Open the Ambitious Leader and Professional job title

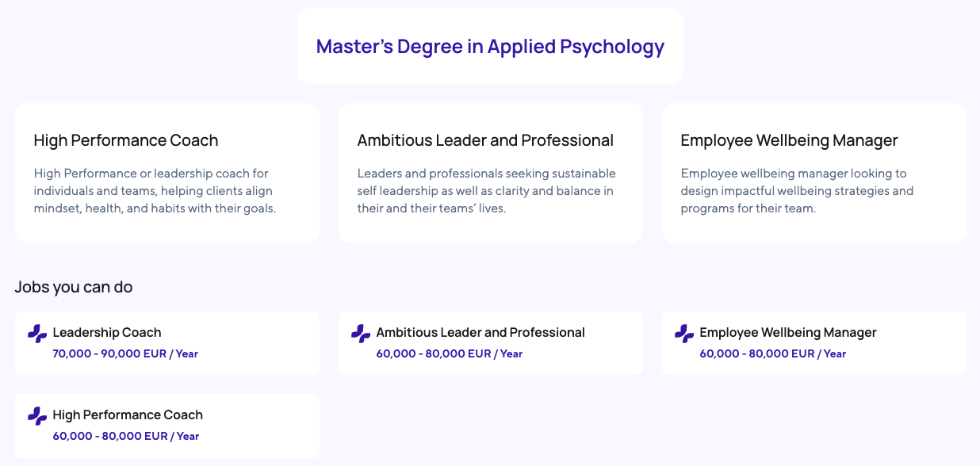(480, 333)
